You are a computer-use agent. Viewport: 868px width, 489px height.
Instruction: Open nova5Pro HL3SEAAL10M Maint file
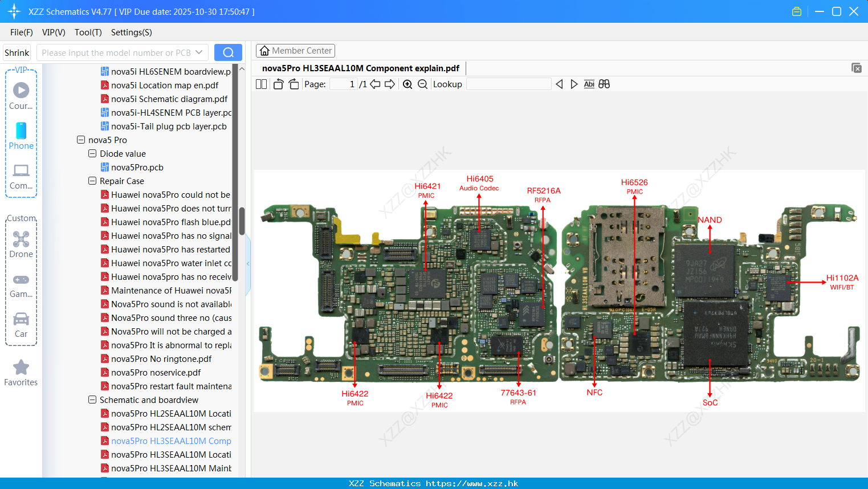click(x=166, y=468)
